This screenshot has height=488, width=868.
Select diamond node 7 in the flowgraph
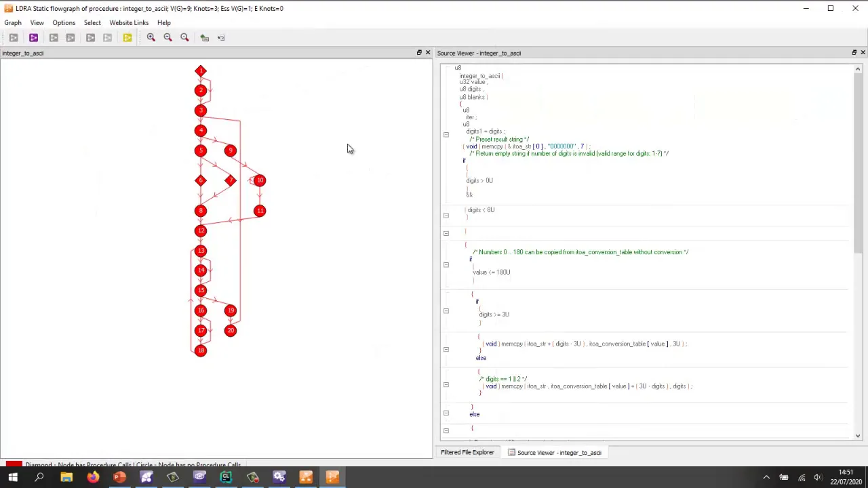(230, 180)
